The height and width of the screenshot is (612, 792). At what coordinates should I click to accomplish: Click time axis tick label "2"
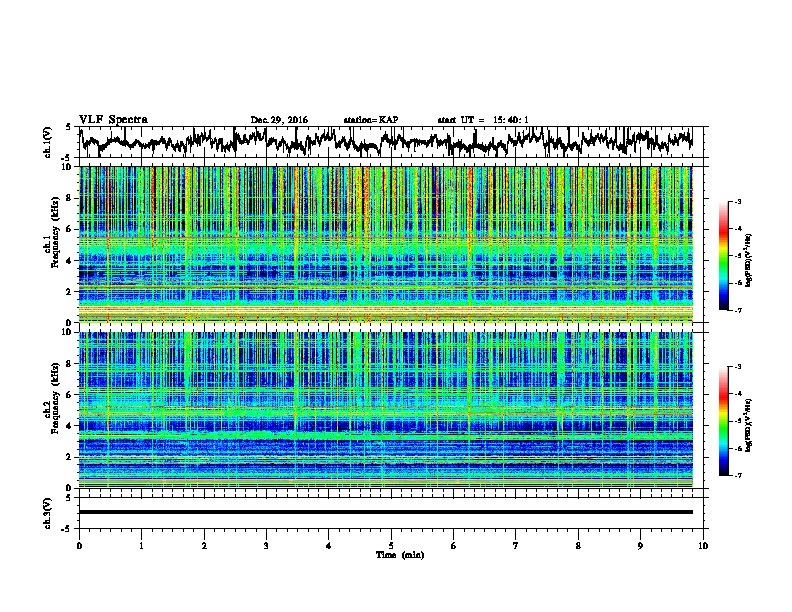click(x=204, y=546)
